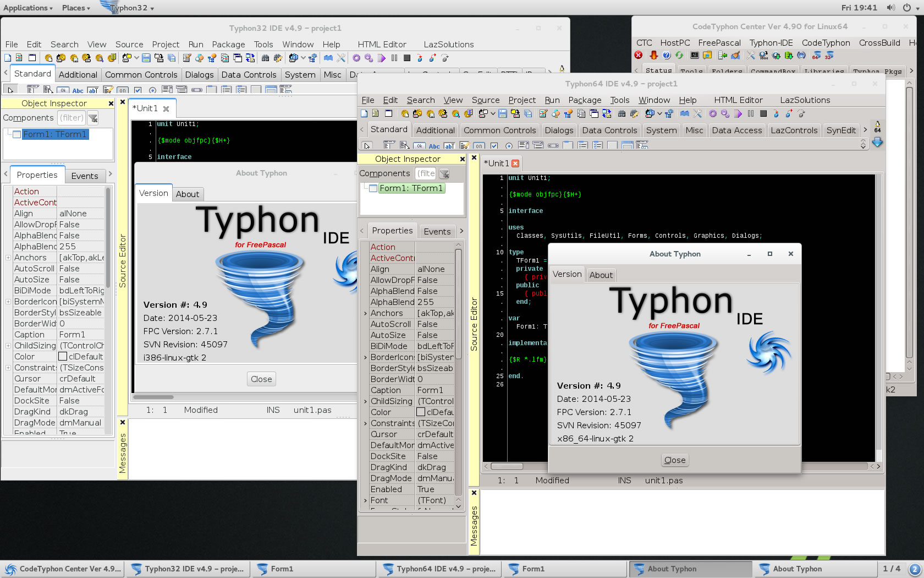Select Form1: TForm1 node in Typhon32 tree
924x578 pixels.
click(54, 134)
